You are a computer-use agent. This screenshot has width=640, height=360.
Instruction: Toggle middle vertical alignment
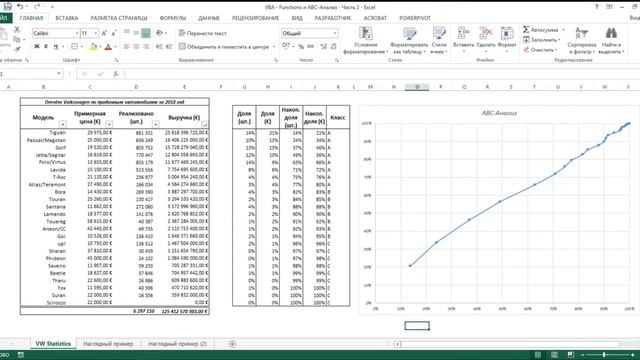[x=136, y=33]
